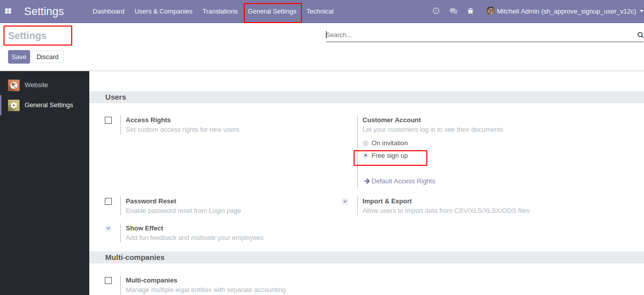Toggle the Import & Export checkbox

tap(345, 201)
